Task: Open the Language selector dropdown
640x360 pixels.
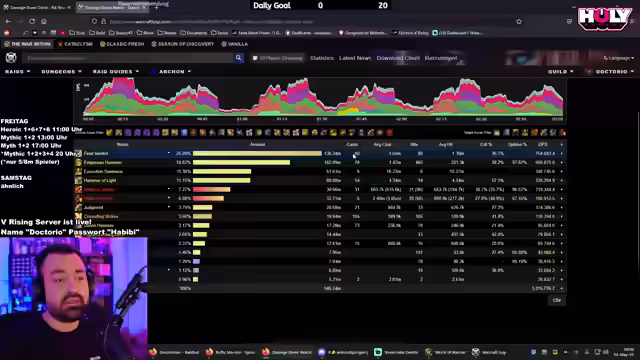Action: [x=619, y=58]
